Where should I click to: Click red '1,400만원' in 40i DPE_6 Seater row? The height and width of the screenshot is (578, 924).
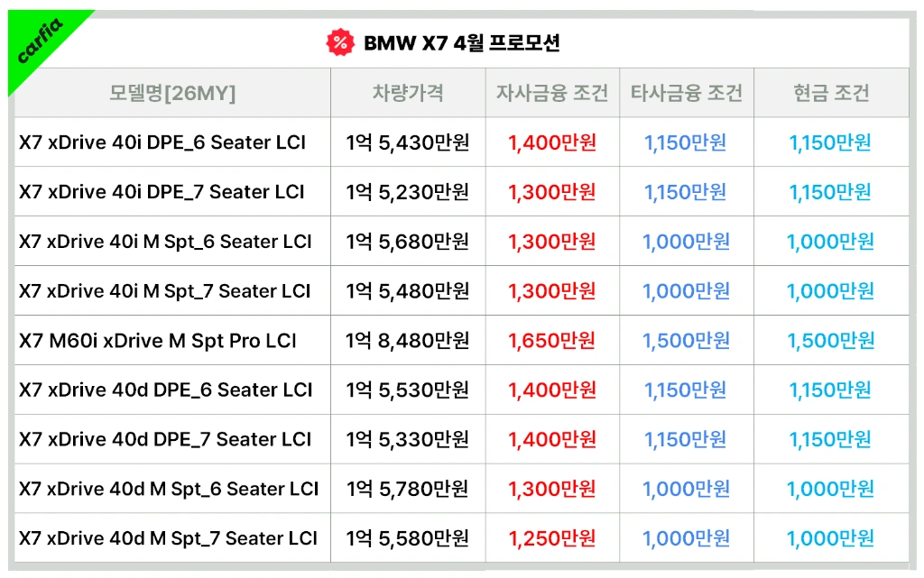coord(552,142)
